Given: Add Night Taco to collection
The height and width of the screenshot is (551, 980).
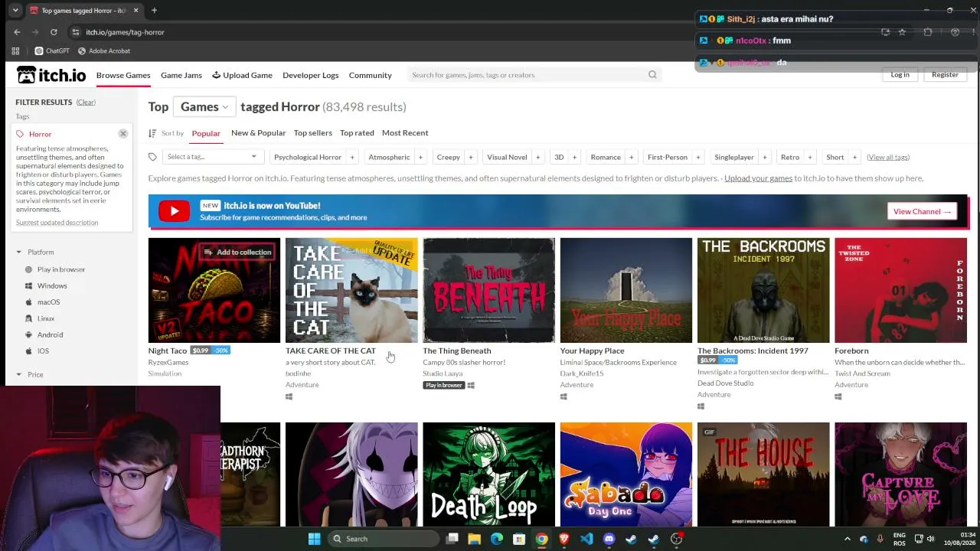Looking at the screenshot, I should click(237, 252).
